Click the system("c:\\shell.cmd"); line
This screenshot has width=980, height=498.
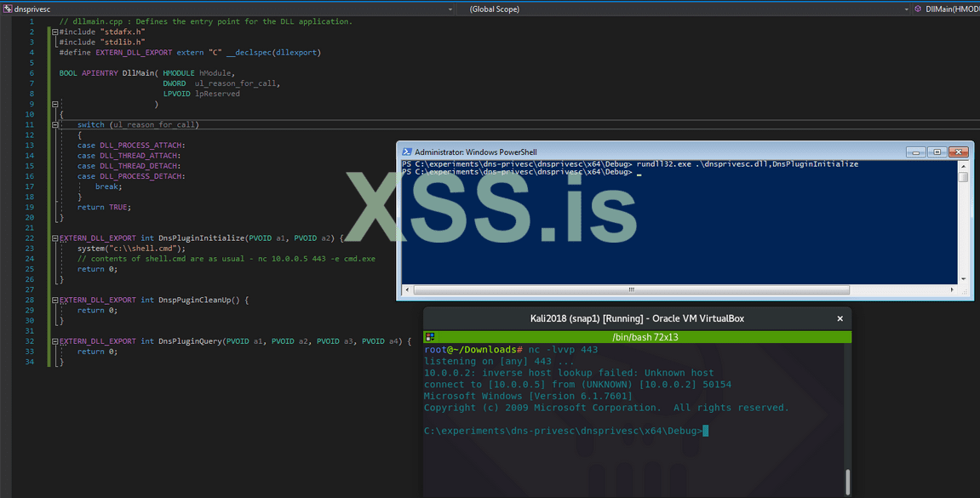click(x=131, y=249)
